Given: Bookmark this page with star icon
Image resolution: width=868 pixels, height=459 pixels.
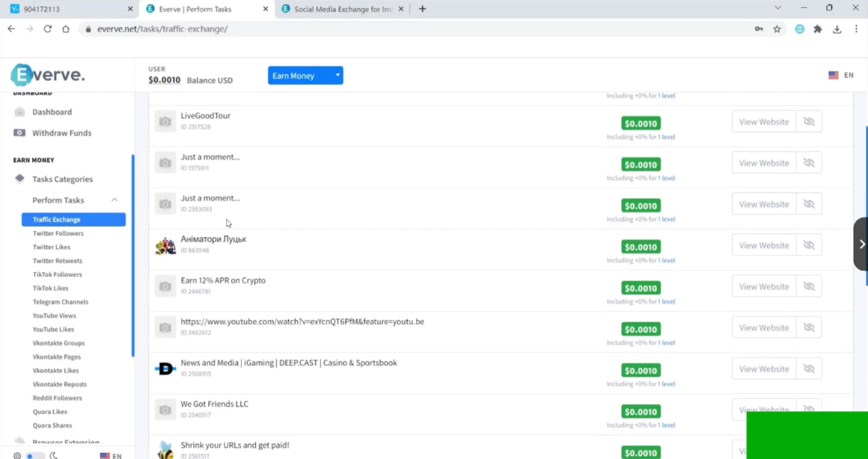Looking at the screenshot, I should coord(777,29).
